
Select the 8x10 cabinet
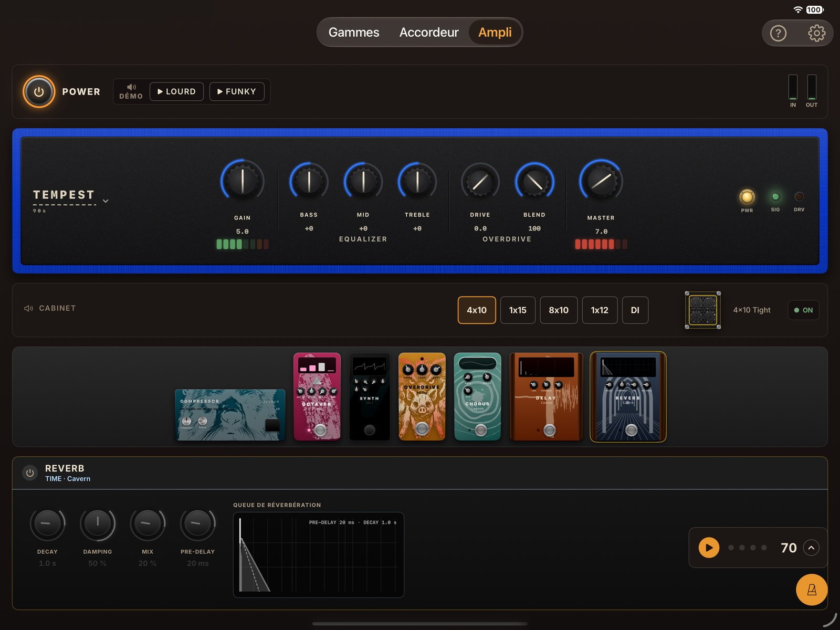[x=559, y=310]
